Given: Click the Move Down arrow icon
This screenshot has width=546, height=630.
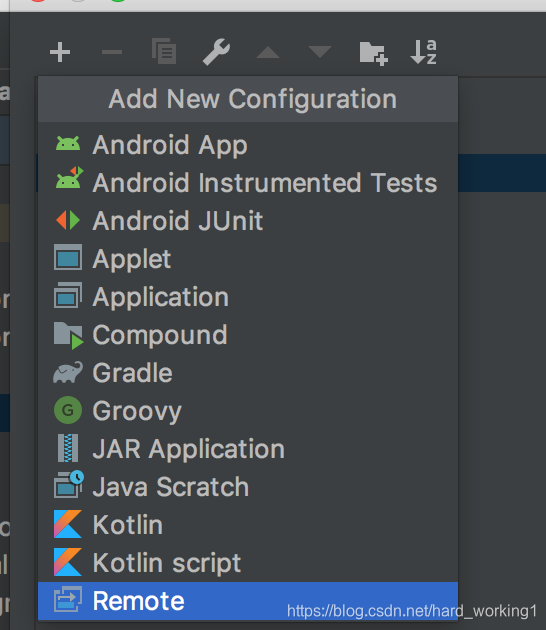Looking at the screenshot, I should tap(320, 52).
